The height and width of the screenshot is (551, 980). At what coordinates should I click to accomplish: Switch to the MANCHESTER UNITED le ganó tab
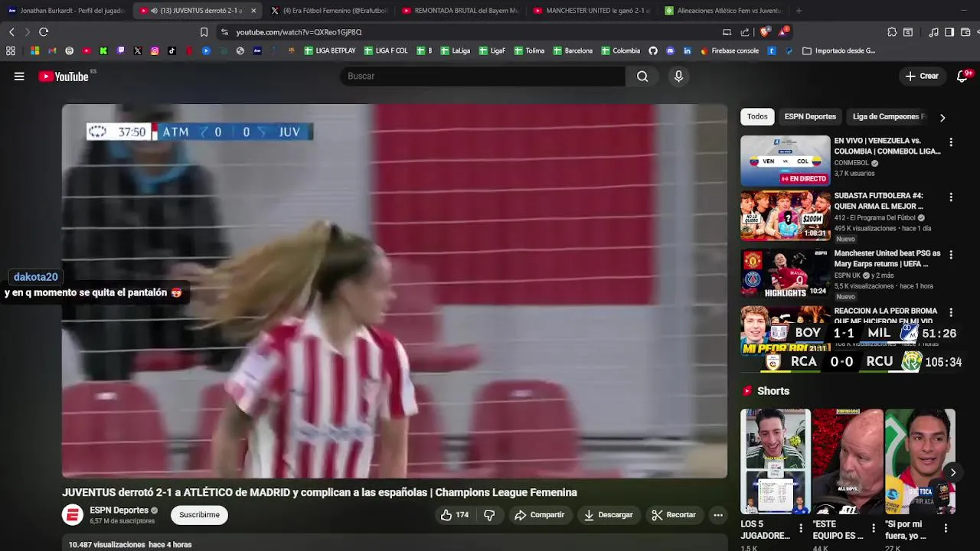tap(591, 11)
